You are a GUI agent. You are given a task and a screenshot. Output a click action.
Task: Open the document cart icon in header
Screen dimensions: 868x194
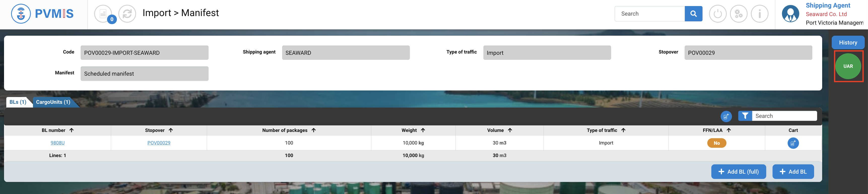pos(103,14)
